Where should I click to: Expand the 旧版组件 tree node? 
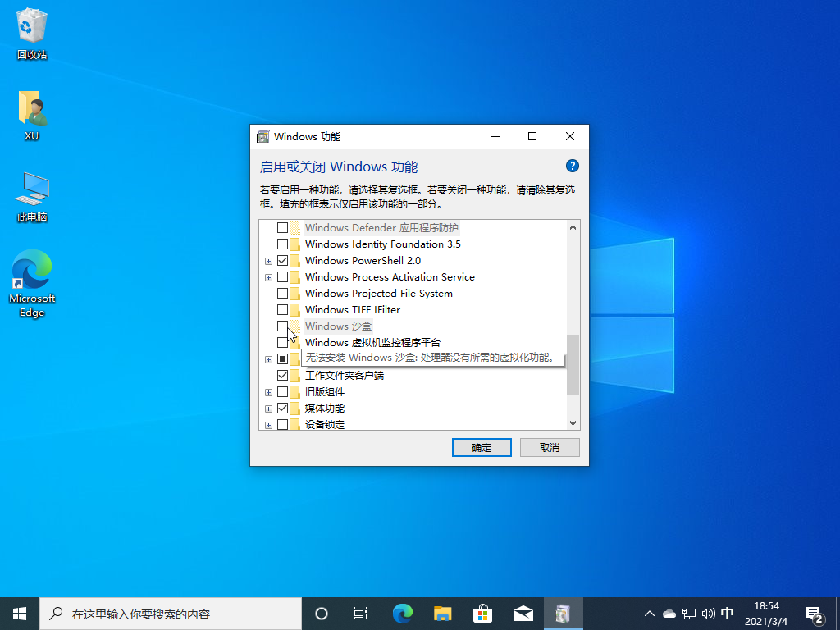(x=268, y=392)
